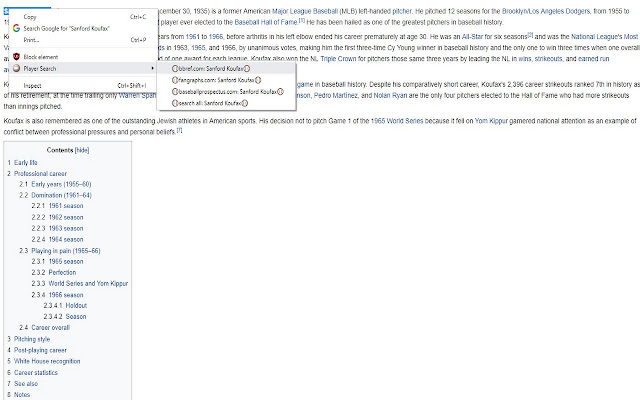Choose search all: Sanford Koufax item
The image size is (640, 400).
226,103
